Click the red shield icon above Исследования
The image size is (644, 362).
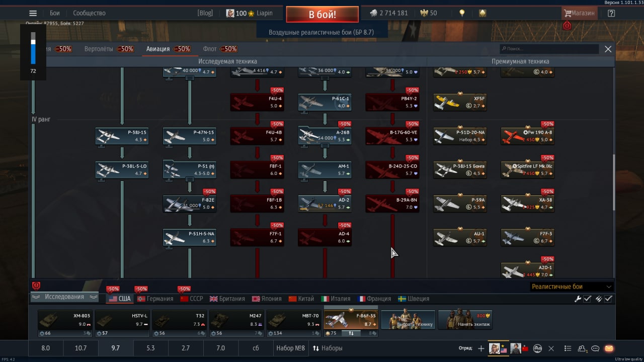tap(36, 286)
